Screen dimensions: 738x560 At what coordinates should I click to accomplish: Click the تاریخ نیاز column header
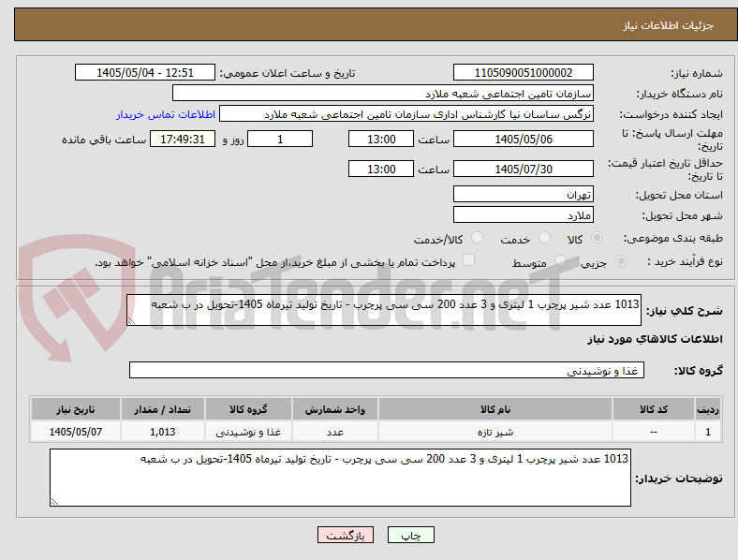76,409
